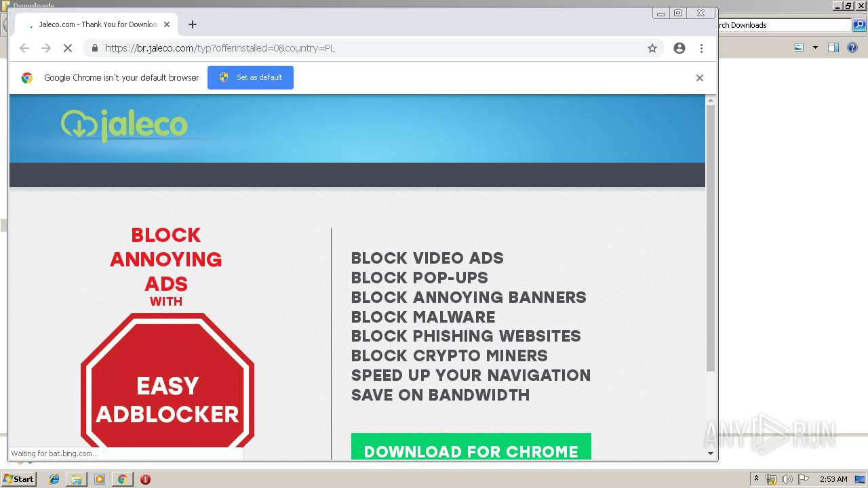868x488 pixels.
Task: Click the BLOCK ANNOYING BANNERS text
Action: pyautogui.click(x=469, y=298)
